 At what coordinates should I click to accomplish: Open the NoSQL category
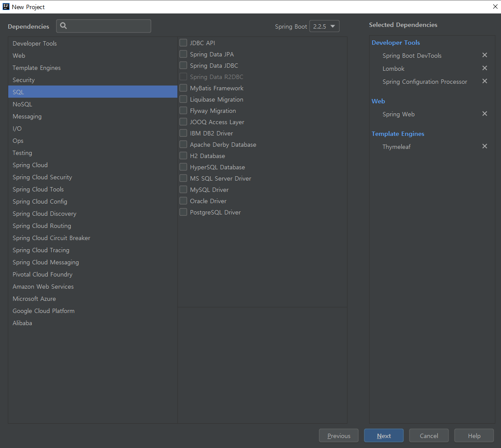[93, 104]
